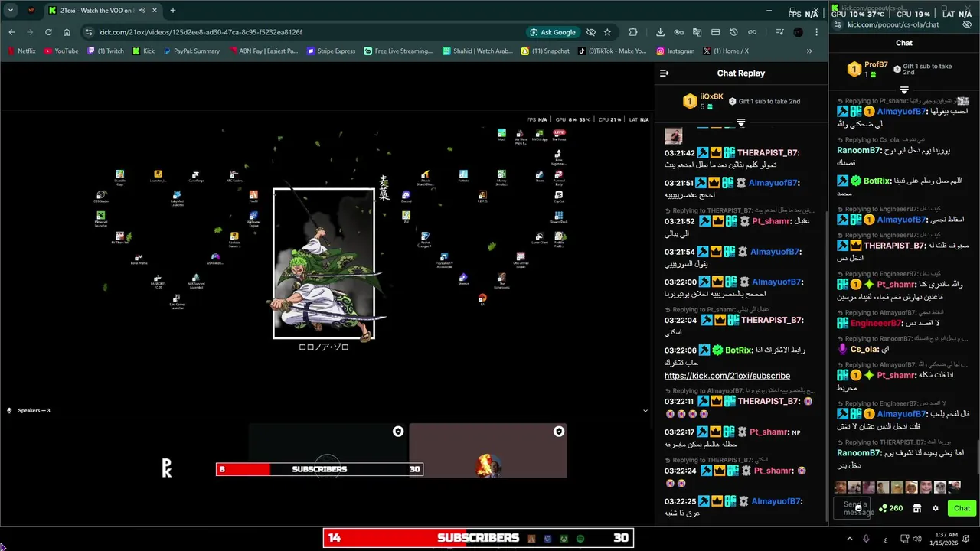Viewport: 980px width, 551px height.
Task: Go back using browser back arrow
Action: point(11,32)
